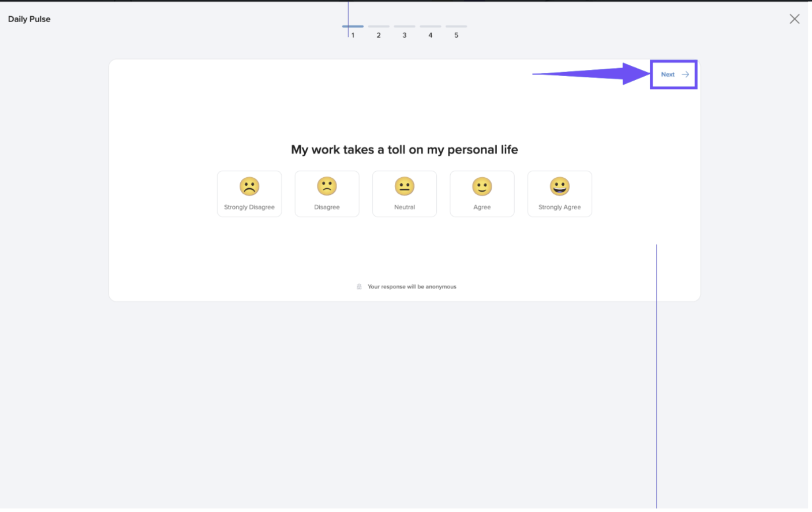
Task: Click the "Strongly Agree" text label
Action: coord(560,207)
